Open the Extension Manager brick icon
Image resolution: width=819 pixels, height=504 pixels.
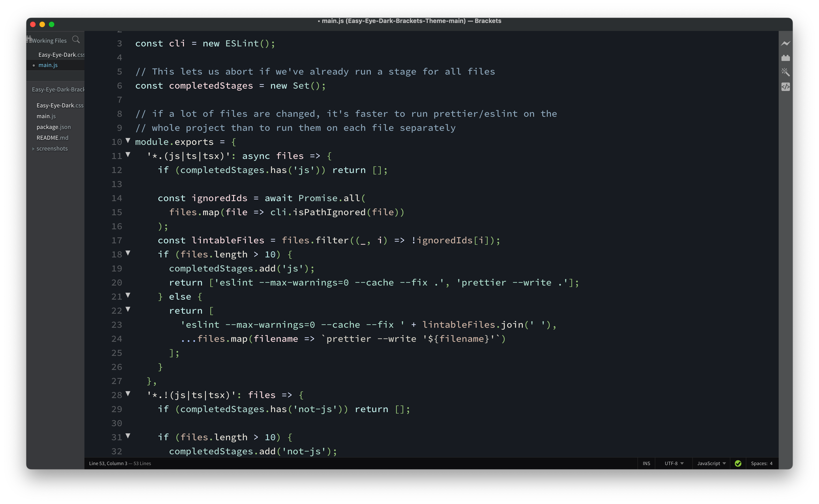(786, 57)
